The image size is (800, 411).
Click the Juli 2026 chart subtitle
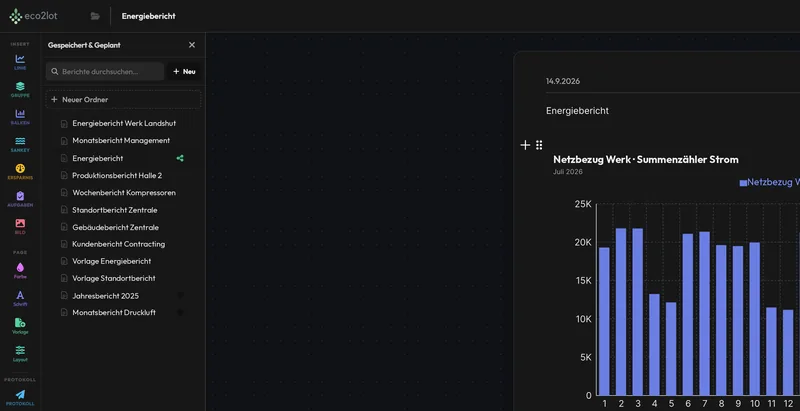tap(568, 172)
